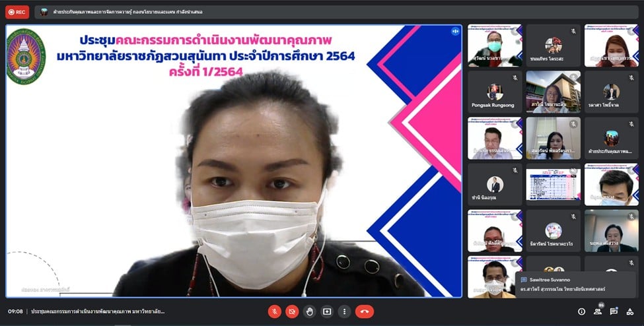Turn on the camera

pos(292,311)
